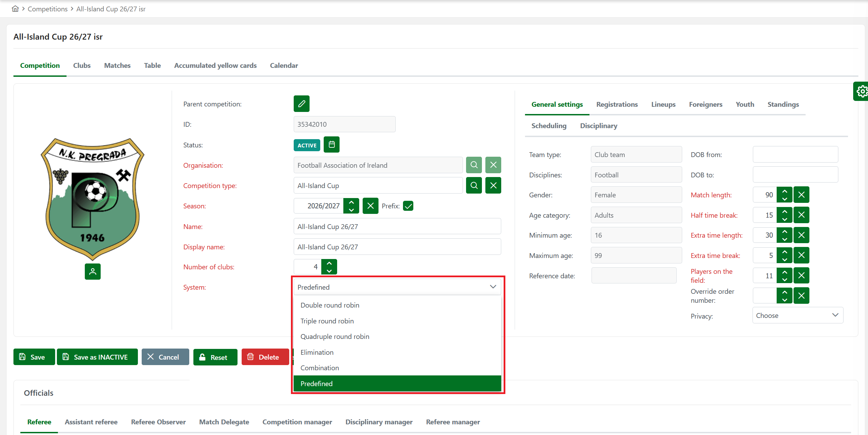Switch to the Matches tab
Viewport: 868px width, 435px height.
(117, 65)
